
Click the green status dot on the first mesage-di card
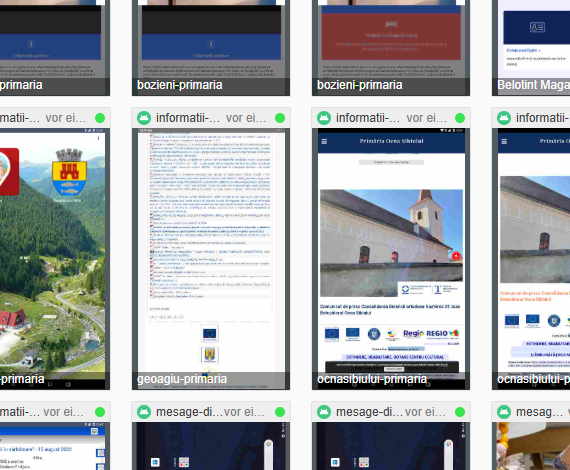280,412
